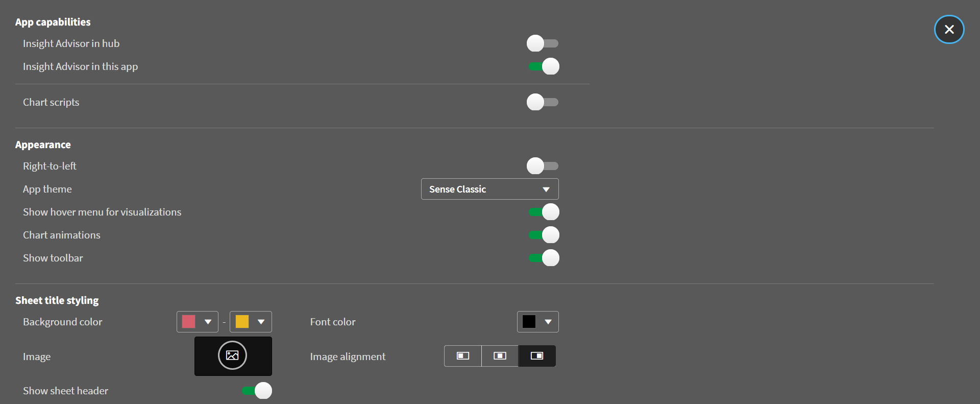Toggle Show sheet header off
This screenshot has height=404, width=980.
coord(257,391)
